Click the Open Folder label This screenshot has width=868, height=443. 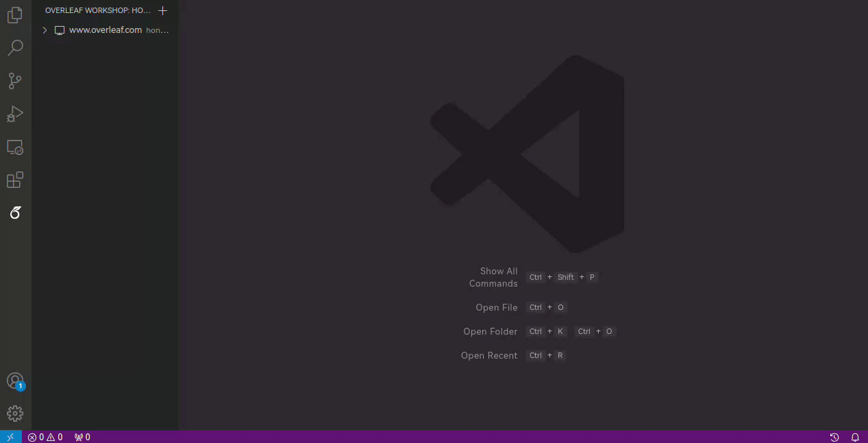point(491,331)
